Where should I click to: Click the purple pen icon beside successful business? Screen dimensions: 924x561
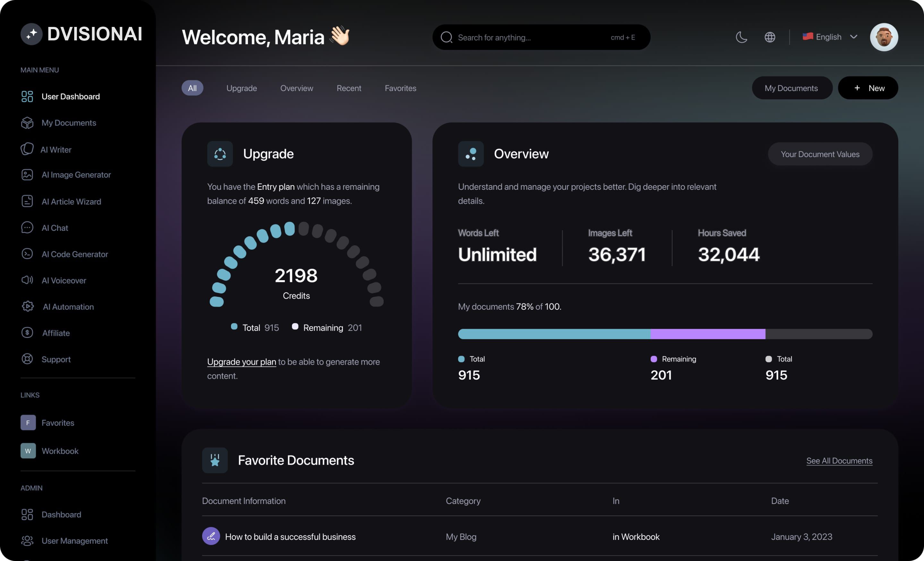pos(211,536)
